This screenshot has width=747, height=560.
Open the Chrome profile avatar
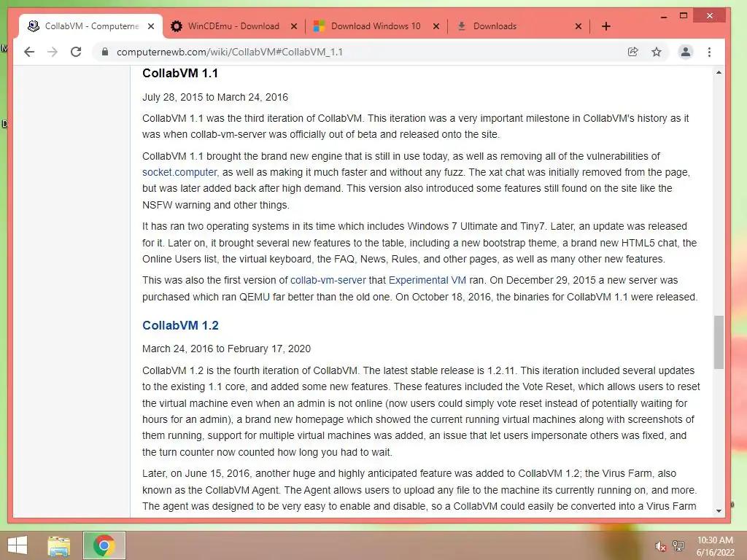tap(686, 52)
